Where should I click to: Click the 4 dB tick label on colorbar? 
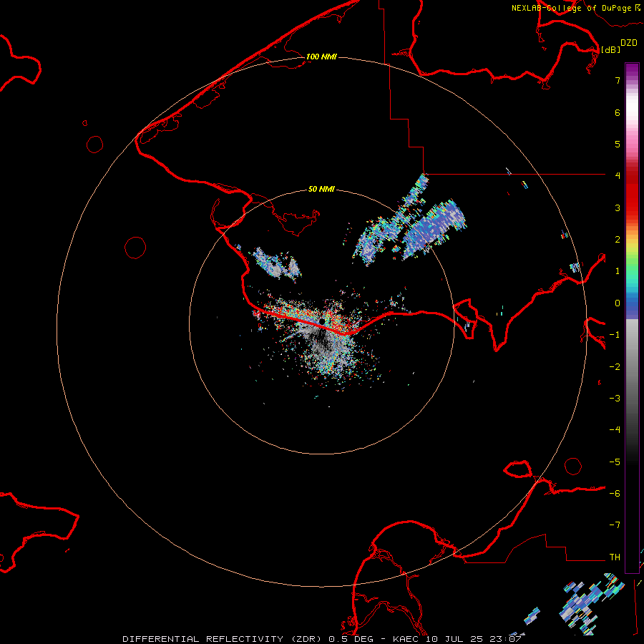618,176
